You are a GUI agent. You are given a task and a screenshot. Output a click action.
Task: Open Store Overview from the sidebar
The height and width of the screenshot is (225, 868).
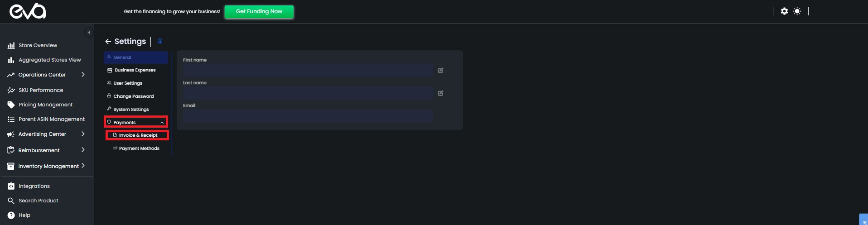point(38,45)
